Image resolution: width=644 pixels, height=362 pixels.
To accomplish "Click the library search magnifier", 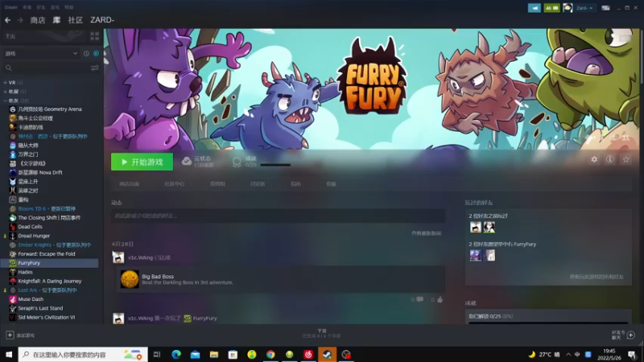I will point(9,68).
